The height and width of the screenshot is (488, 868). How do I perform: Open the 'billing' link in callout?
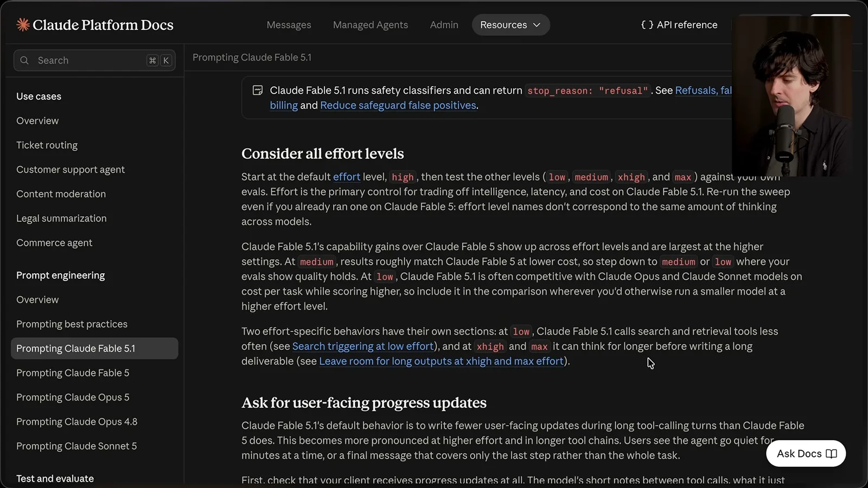pyautogui.click(x=284, y=105)
